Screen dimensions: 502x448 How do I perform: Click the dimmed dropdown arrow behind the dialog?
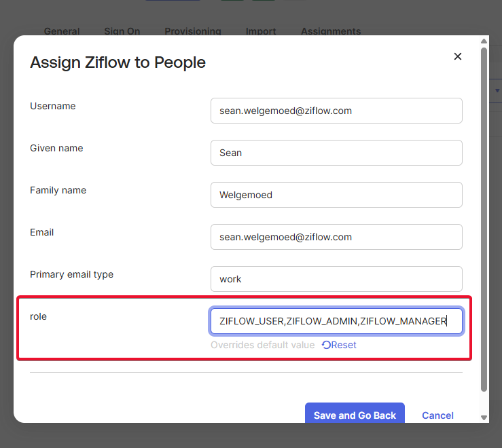click(x=497, y=90)
